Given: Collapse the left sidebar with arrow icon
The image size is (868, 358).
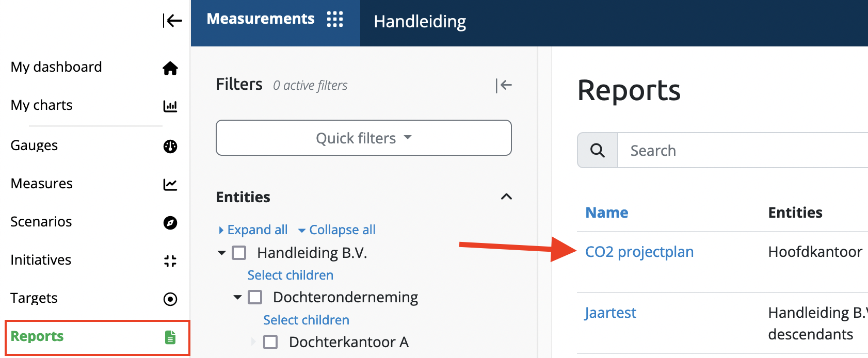Looking at the screenshot, I should [172, 21].
